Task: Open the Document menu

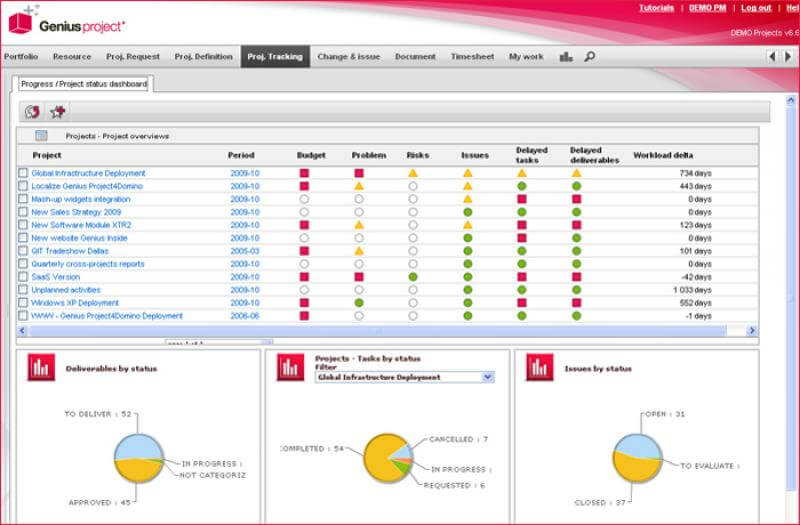Action: click(415, 57)
